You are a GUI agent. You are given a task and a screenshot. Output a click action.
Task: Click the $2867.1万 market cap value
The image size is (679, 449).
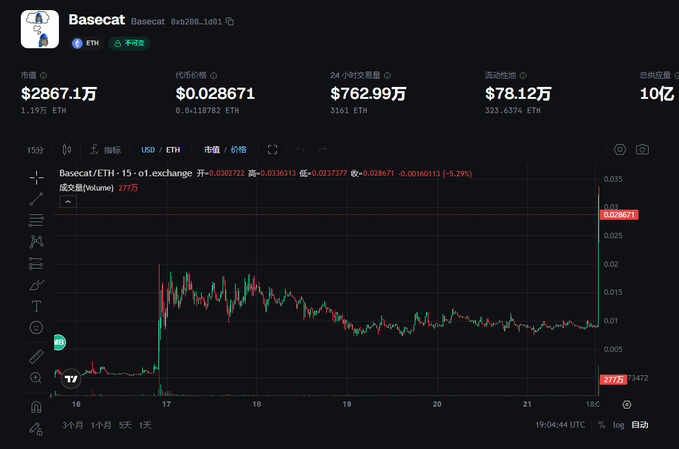click(59, 94)
